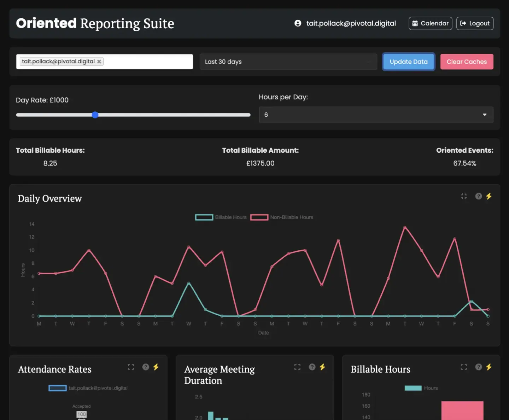Click the Wednesday billable hours peak point
The image size is (509, 420).
click(189, 283)
